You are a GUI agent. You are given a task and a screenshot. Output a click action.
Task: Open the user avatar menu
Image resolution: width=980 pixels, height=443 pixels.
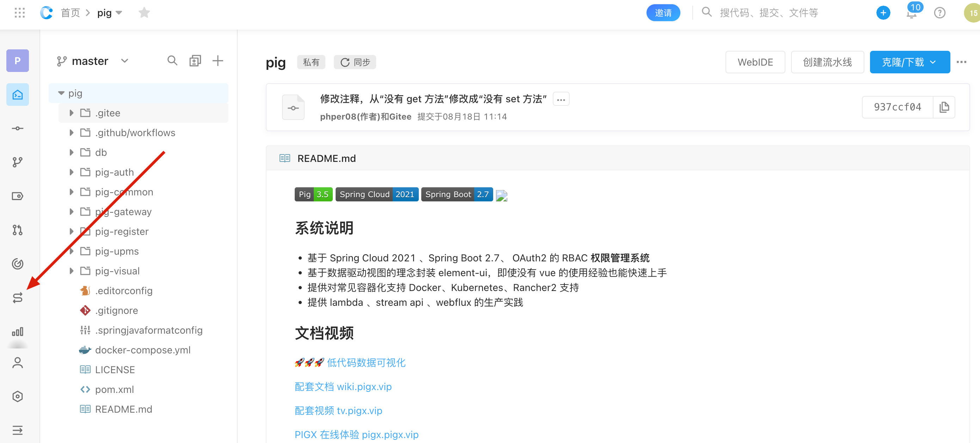pos(972,13)
